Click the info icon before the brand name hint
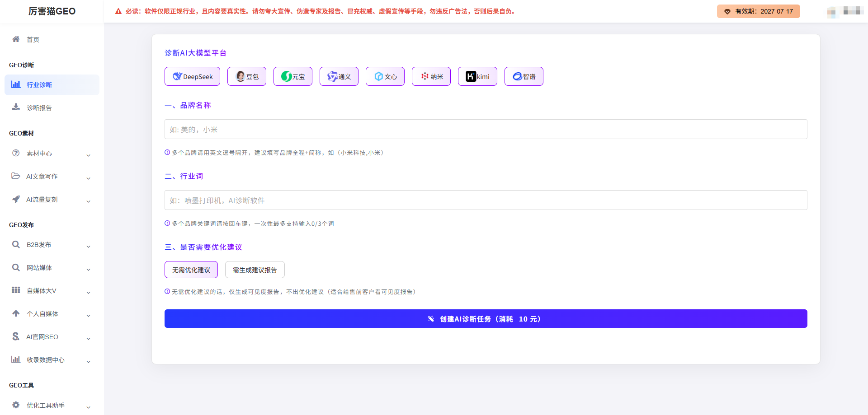 (167, 153)
